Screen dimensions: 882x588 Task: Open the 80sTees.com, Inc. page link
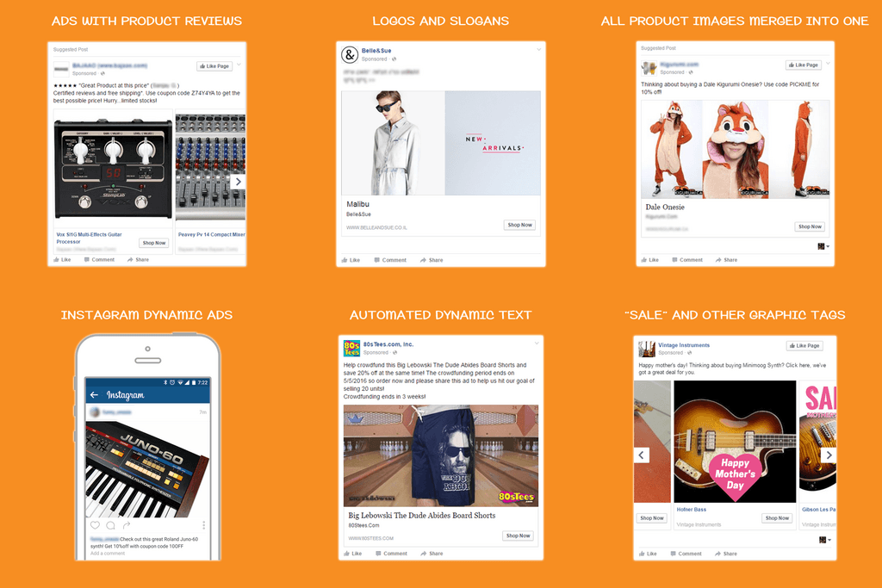tap(388, 344)
